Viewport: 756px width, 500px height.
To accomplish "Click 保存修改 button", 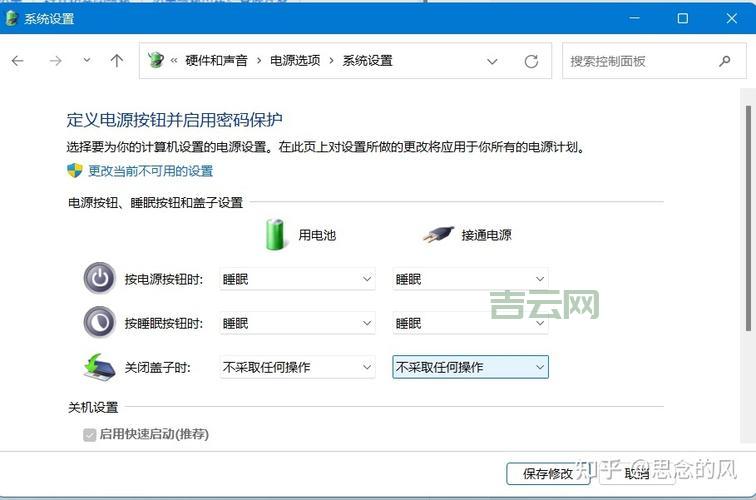I will tap(548, 473).
